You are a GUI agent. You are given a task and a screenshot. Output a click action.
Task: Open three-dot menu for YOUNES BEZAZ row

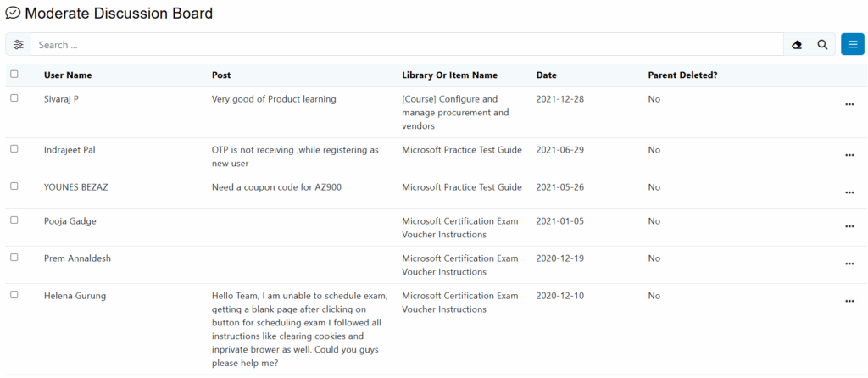pos(849,192)
